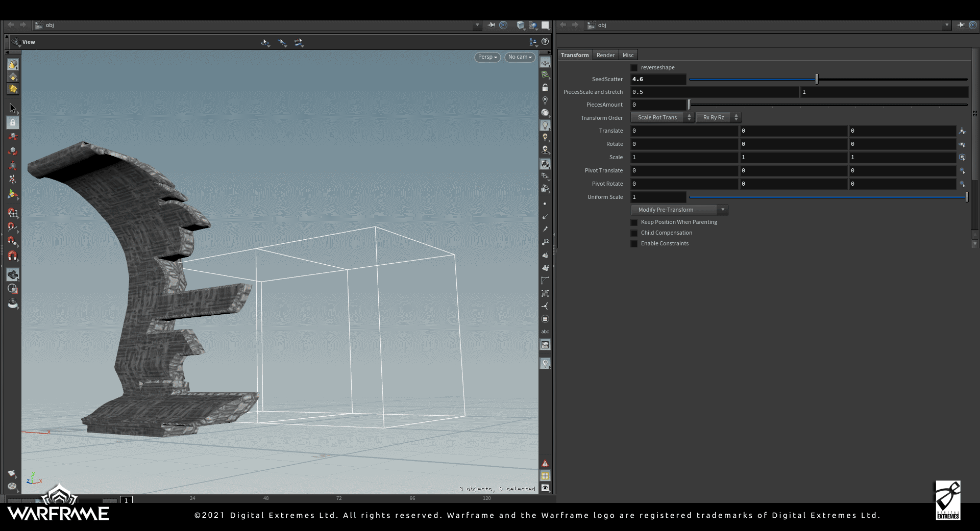Viewport: 980px width, 531px height.
Task: Click the pin icon in the viewport path bar
Action: (491, 25)
